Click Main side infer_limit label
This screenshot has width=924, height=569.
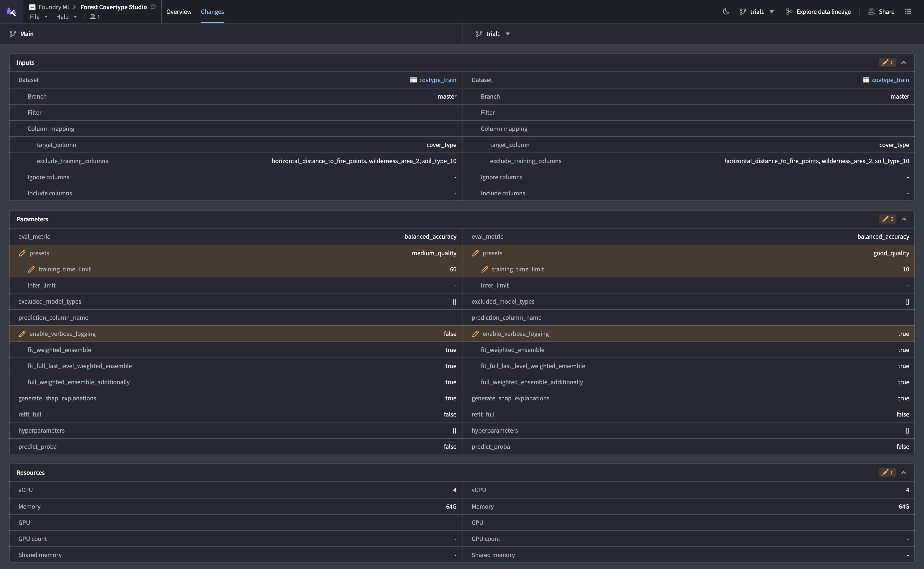tap(41, 286)
